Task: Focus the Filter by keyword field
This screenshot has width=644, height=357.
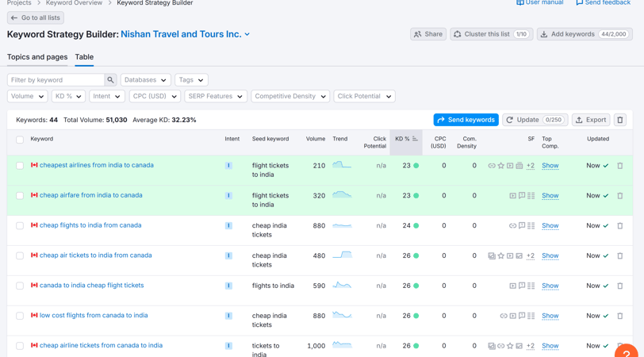Action: (56, 80)
